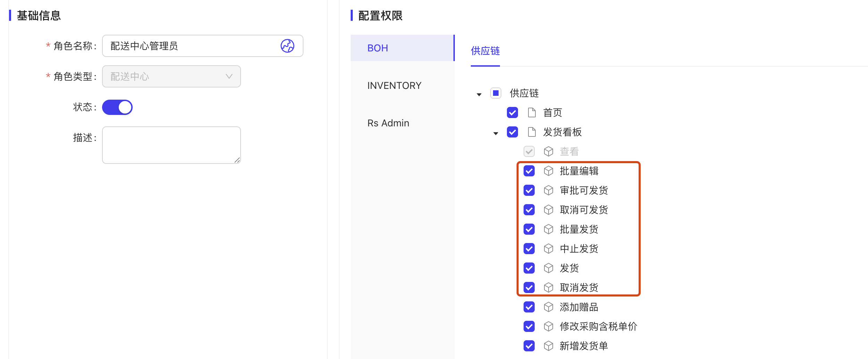Turn off the 状态 switch
Image resolution: width=868 pixels, height=359 pixels.
pos(117,107)
